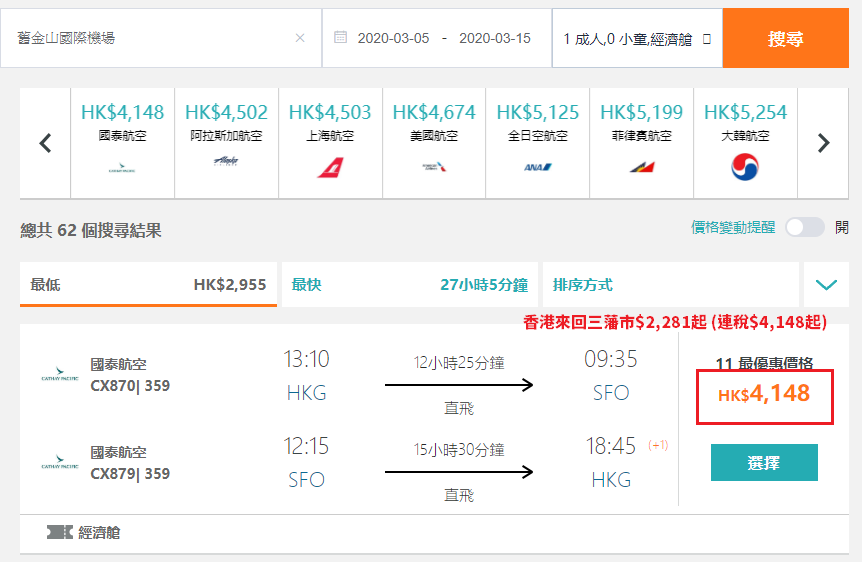Click the ticket icon beside 經濟艙
Image resolution: width=862 pixels, height=562 pixels.
[x=59, y=532]
